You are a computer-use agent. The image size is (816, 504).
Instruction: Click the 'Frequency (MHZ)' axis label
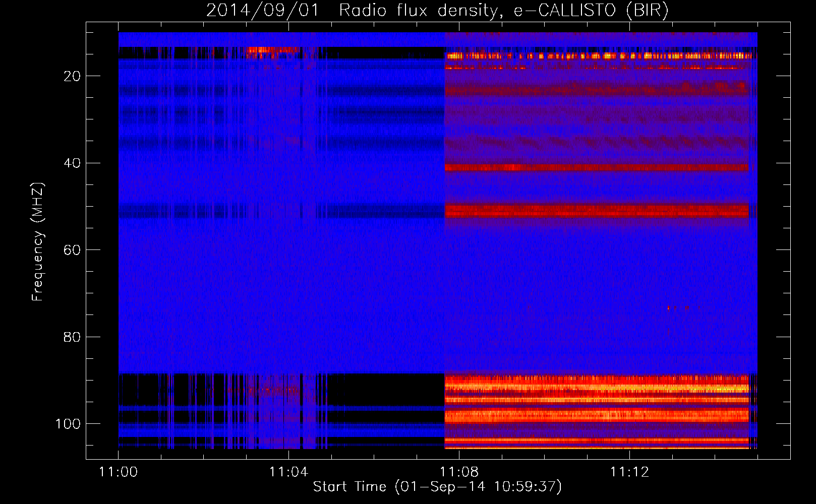tap(38, 242)
